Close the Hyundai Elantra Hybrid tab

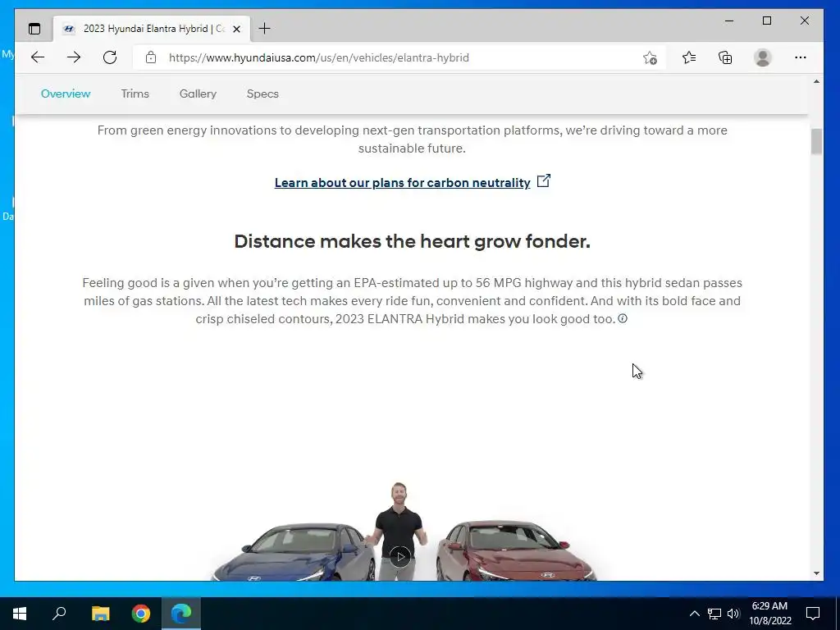pyautogui.click(x=236, y=29)
